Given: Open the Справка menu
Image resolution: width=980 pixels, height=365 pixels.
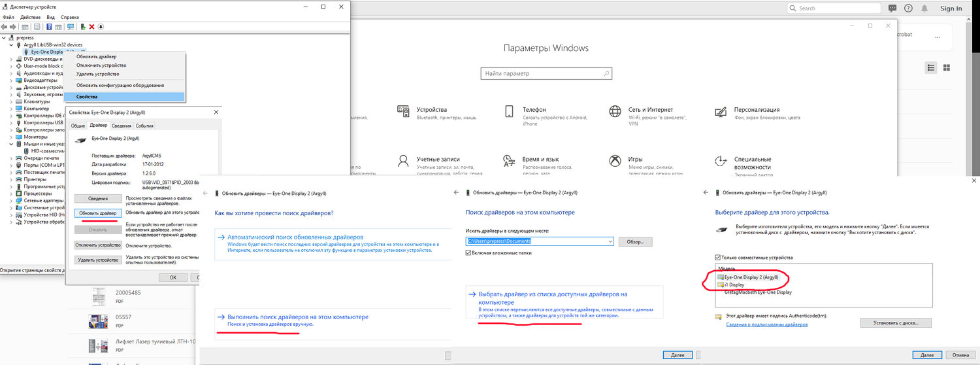Looking at the screenshot, I should click(69, 17).
